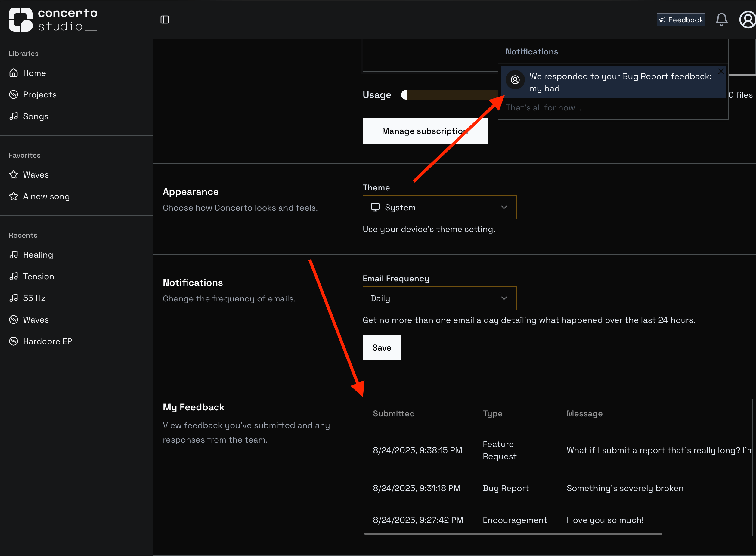Click the Projects disc icon

pos(14,94)
